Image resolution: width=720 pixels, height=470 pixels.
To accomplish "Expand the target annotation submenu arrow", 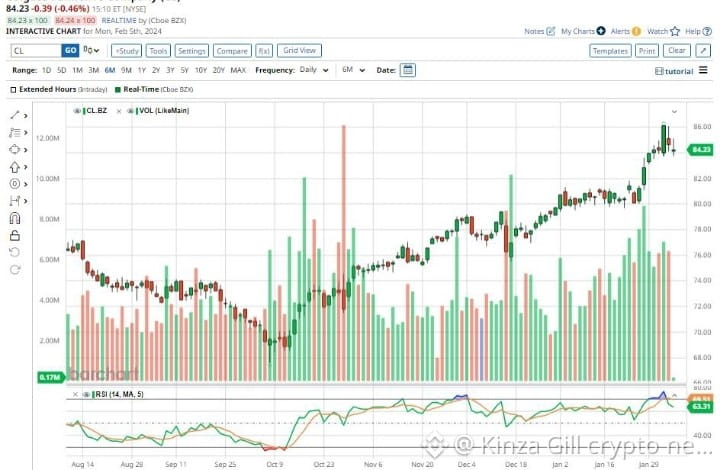I will point(26,184).
